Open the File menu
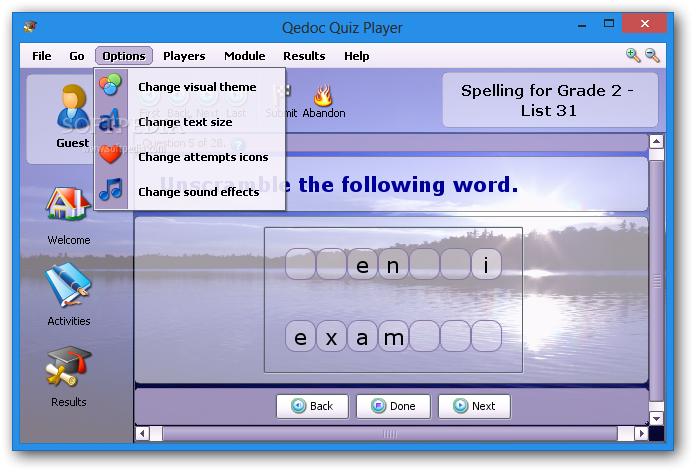Image resolution: width=694 pixels, height=471 pixels. click(x=42, y=56)
